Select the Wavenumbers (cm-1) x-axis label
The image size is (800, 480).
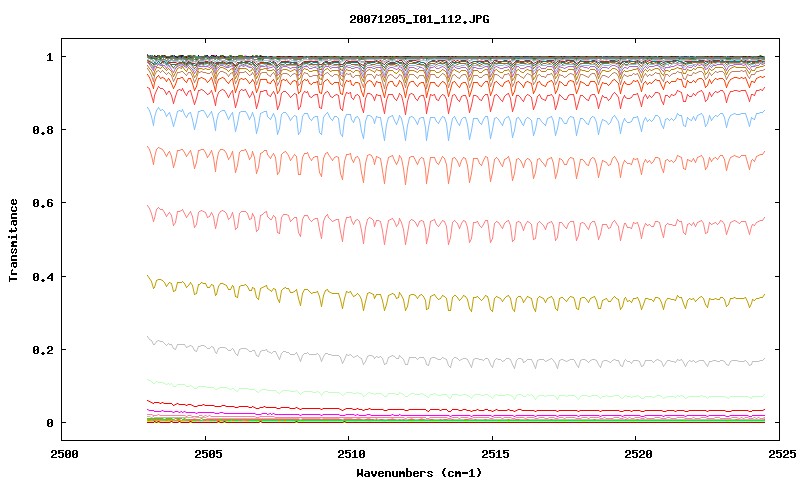[419, 473]
